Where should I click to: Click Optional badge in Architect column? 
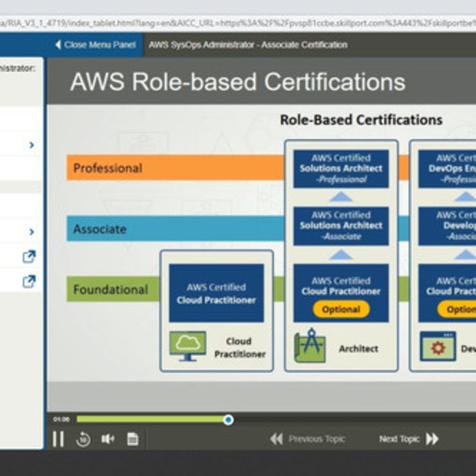(x=341, y=309)
